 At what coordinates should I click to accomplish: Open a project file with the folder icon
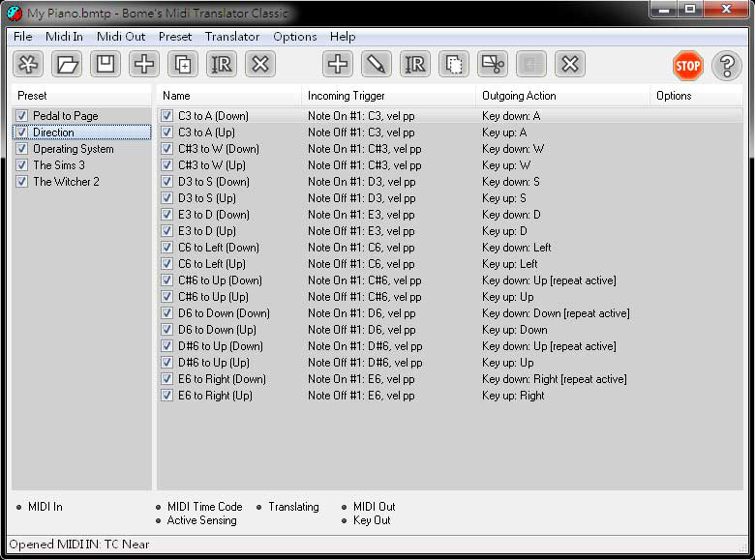67,64
